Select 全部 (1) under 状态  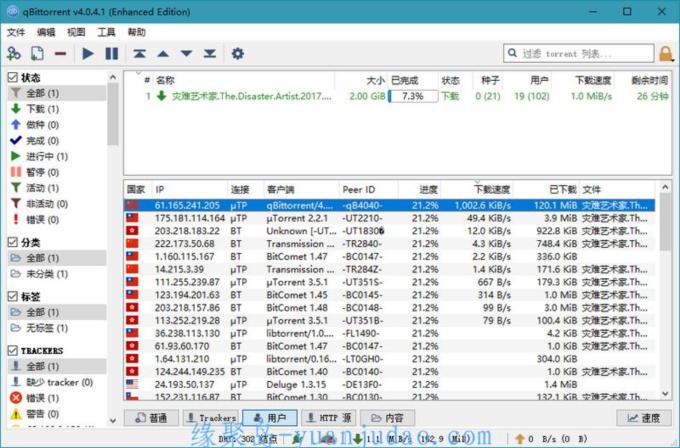(57, 93)
